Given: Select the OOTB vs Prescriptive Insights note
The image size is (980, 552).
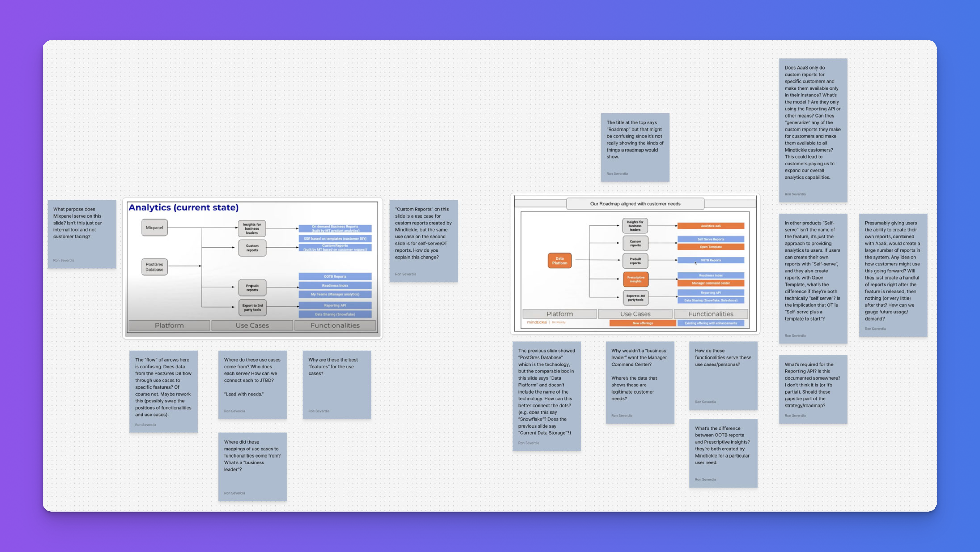Looking at the screenshot, I should coord(723,453).
